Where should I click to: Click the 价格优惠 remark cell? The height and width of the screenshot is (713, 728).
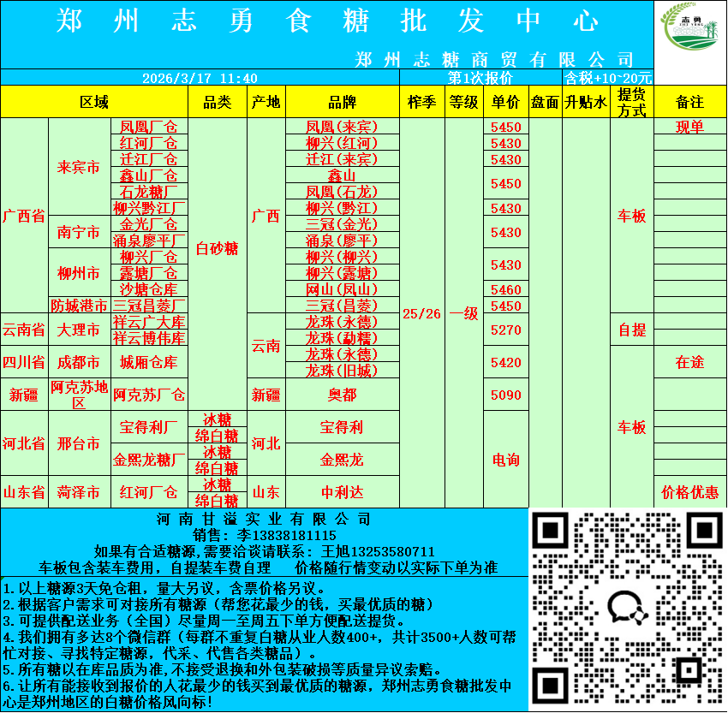689,492
